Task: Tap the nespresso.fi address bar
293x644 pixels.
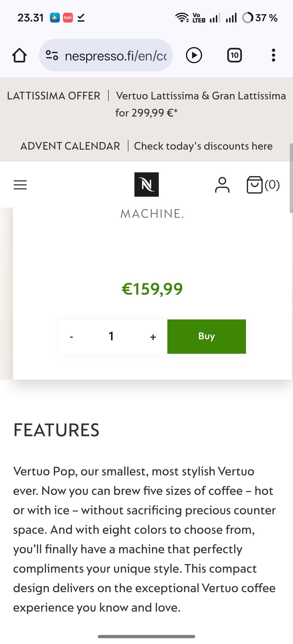Action: tap(115, 56)
